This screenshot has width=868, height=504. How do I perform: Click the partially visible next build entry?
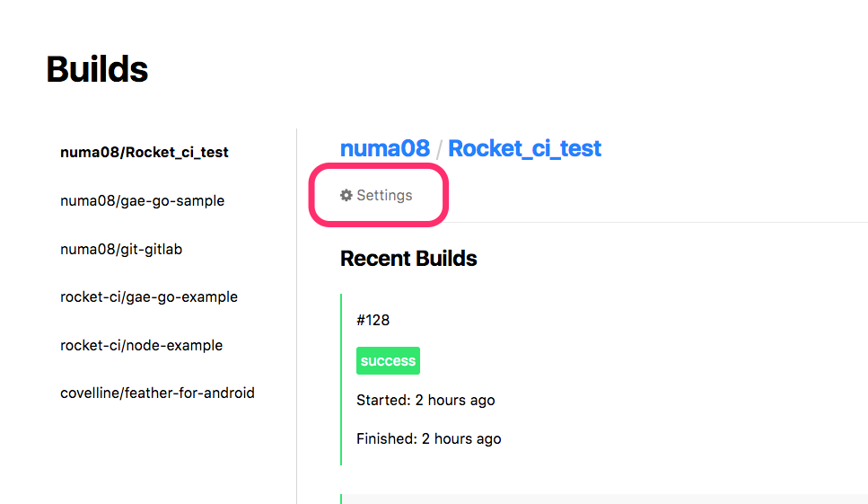click(604, 499)
